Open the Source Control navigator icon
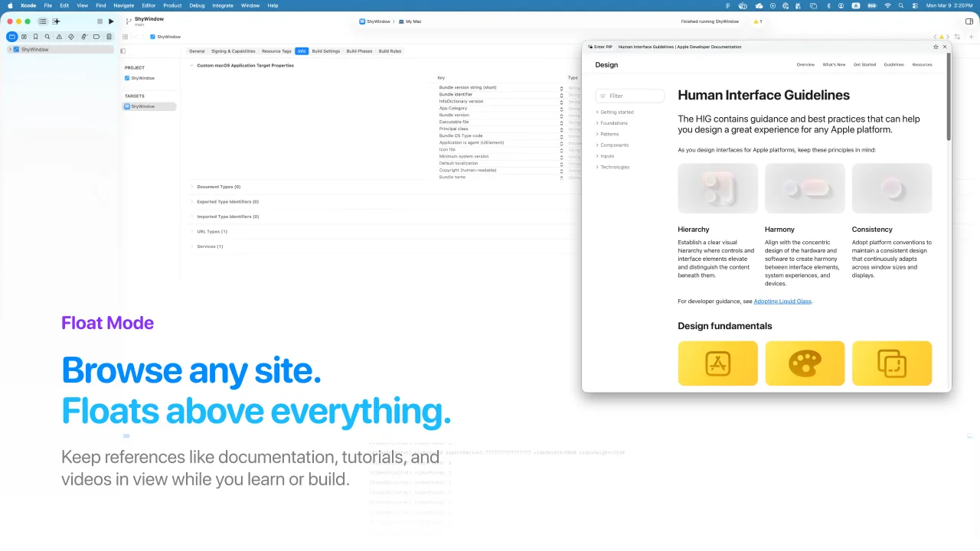The image size is (980, 551). pyautogui.click(x=24, y=37)
